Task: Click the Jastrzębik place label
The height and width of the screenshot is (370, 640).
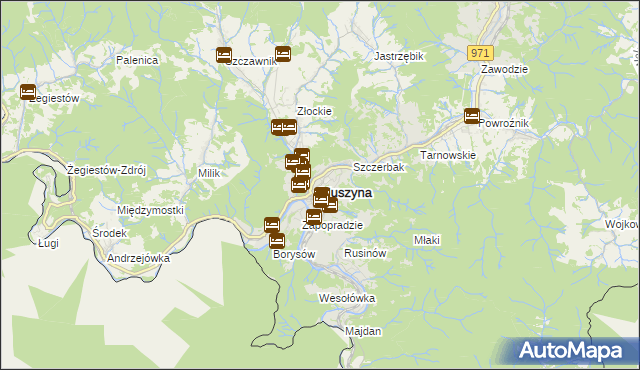Action: point(399,56)
